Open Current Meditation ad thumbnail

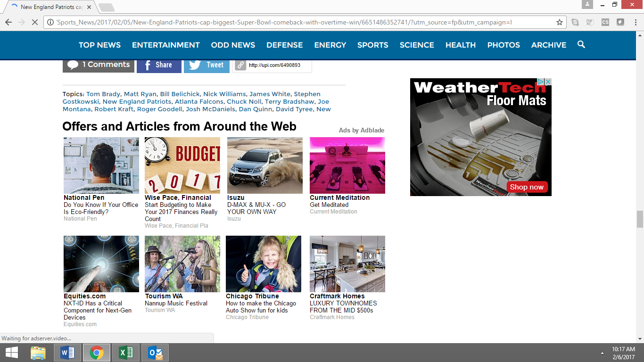pyautogui.click(x=347, y=165)
